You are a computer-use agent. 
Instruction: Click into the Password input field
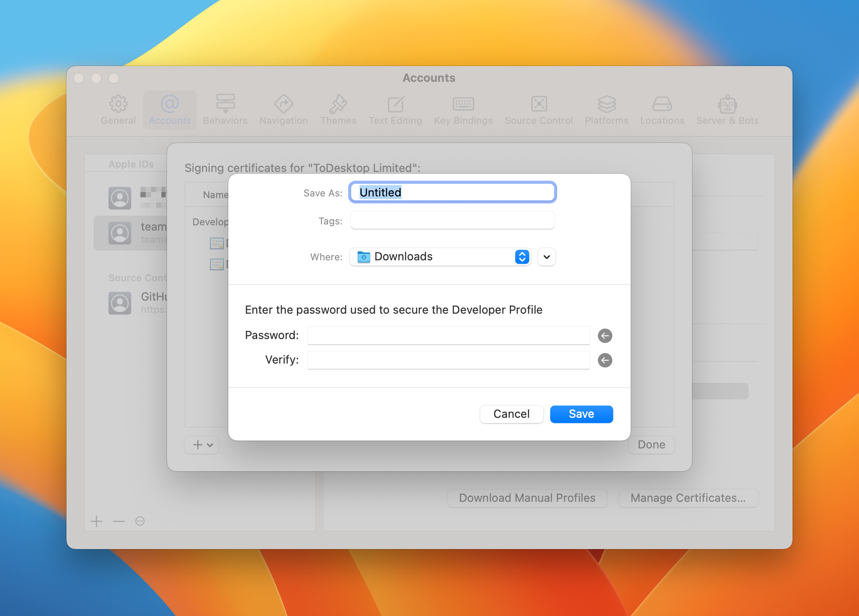point(448,336)
